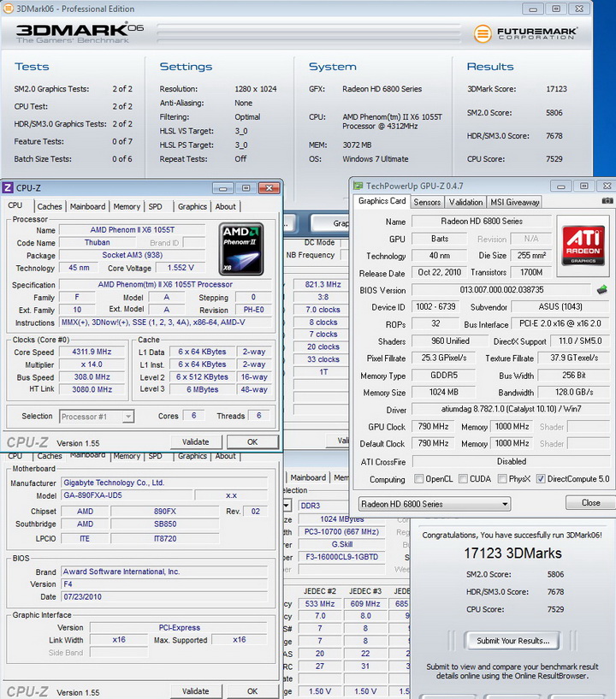616x699 pixels.
Task: Click the green BIOS save chip icon
Action: click(x=601, y=290)
